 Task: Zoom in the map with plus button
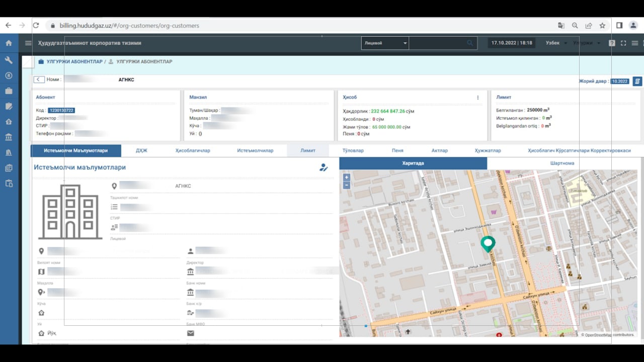(346, 177)
